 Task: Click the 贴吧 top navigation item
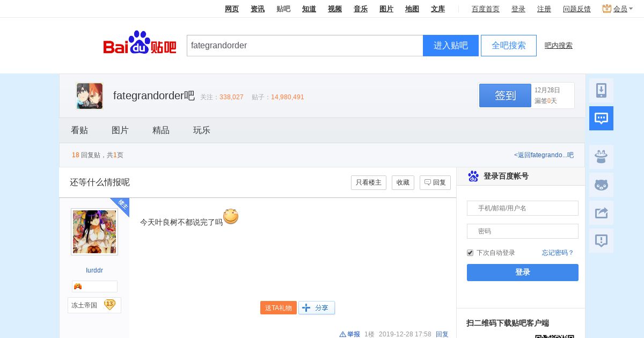coord(283,9)
